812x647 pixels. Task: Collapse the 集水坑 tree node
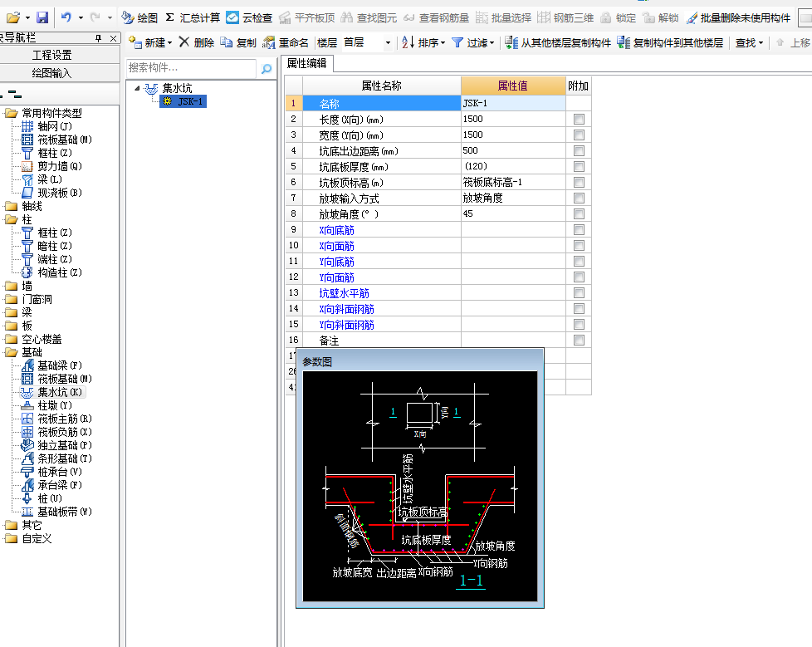pos(137,88)
